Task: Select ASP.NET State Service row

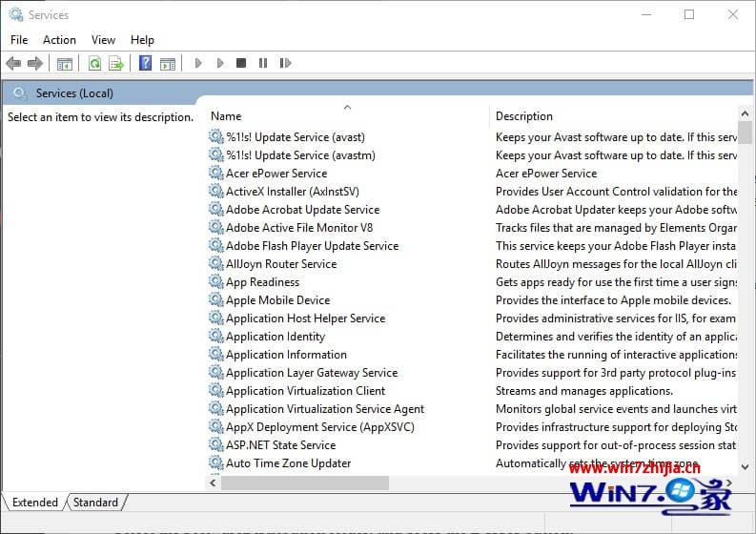Action: [281, 444]
